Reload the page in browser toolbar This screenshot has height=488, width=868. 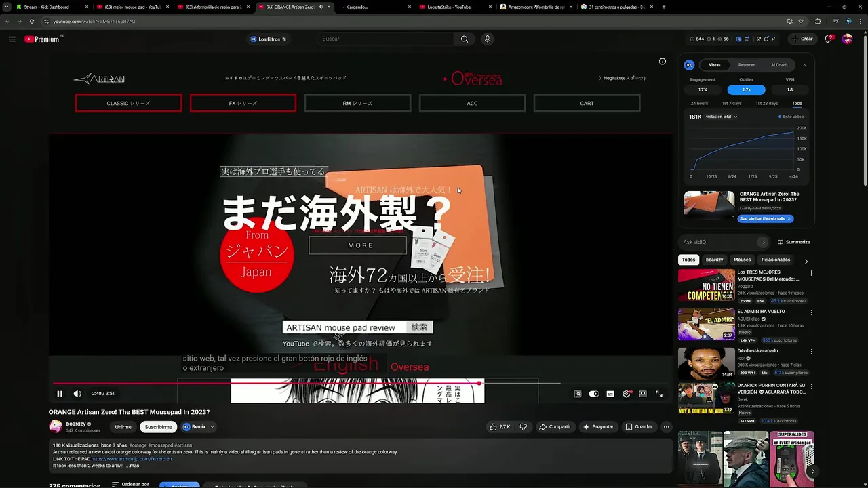31,21
